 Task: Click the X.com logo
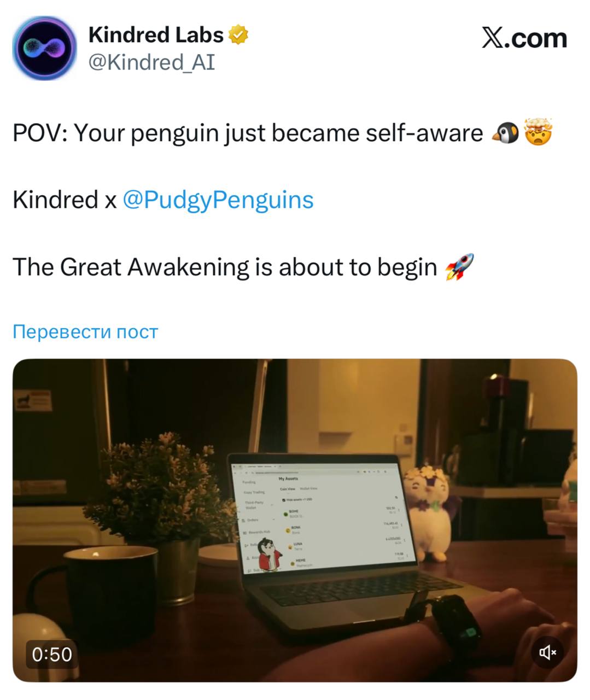point(524,38)
